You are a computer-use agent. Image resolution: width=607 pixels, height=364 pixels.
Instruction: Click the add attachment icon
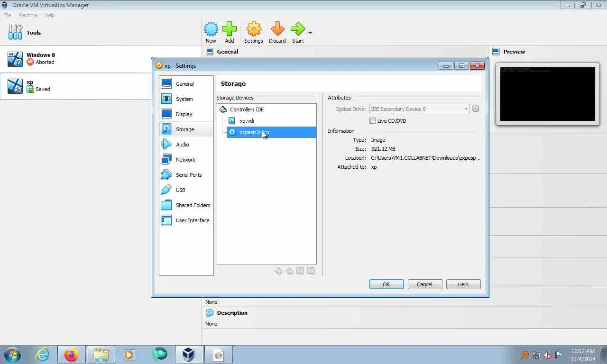tap(300, 271)
